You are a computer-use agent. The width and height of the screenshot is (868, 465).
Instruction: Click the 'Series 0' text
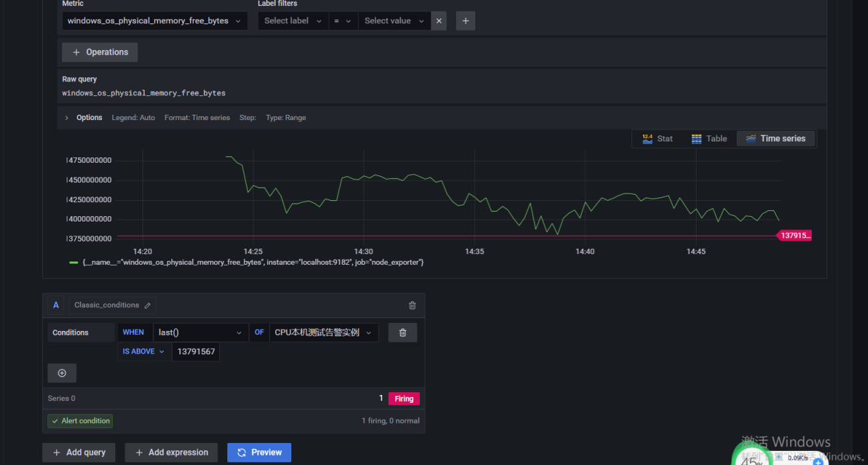61,398
